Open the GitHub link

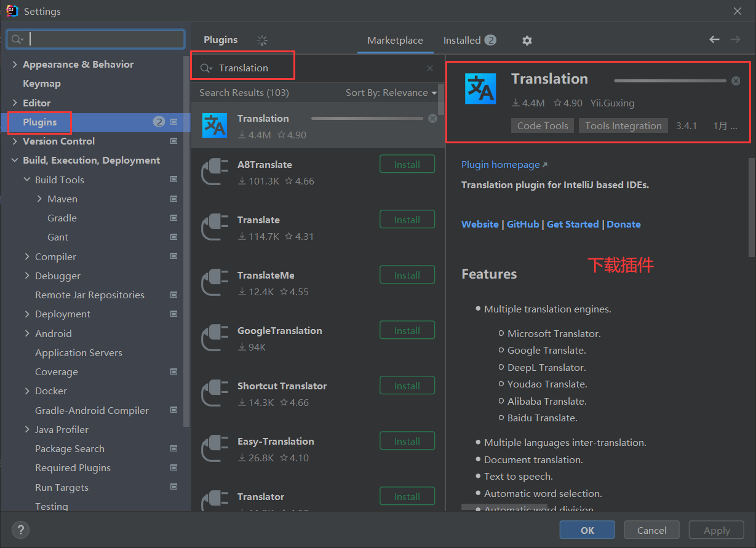(523, 224)
